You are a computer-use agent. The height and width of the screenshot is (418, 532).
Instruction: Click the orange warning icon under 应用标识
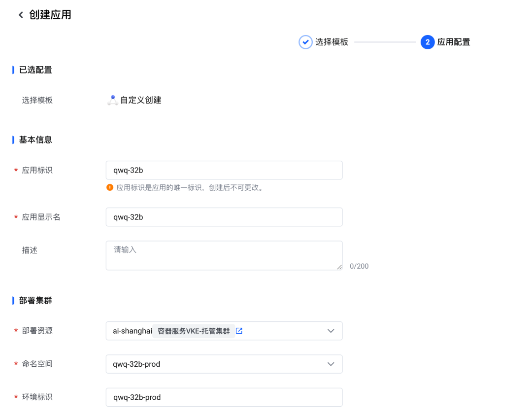110,187
